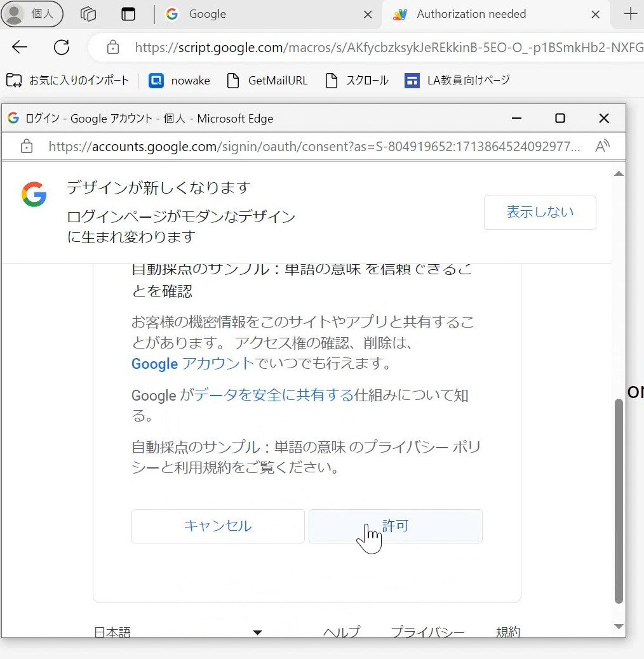Screen dimensions: 644x659
Task: View site permissions via the address bar lock icon
Action: click(x=112, y=47)
